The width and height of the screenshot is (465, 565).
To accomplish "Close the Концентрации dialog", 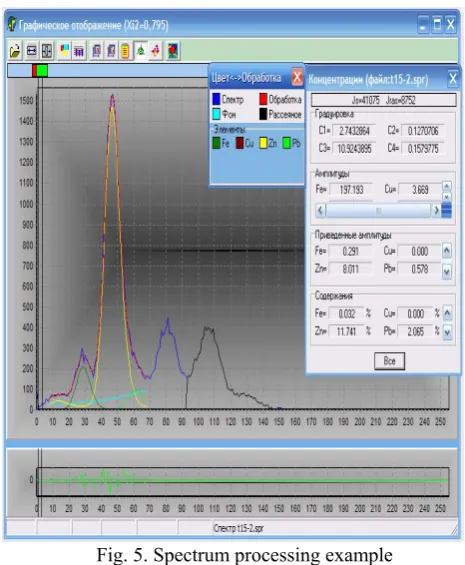I will click(453, 78).
